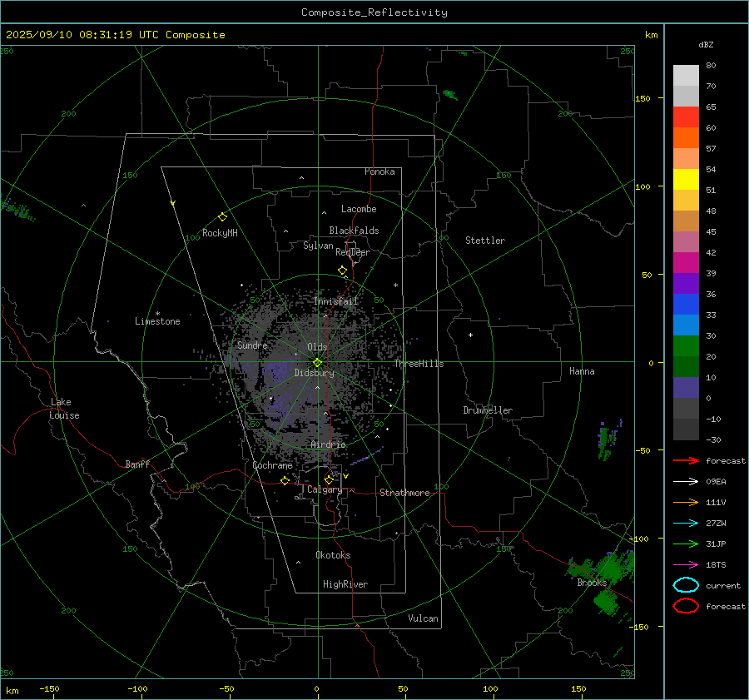Click the RockyMH label
Image resolution: width=749 pixels, height=700 pixels.
point(220,233)
